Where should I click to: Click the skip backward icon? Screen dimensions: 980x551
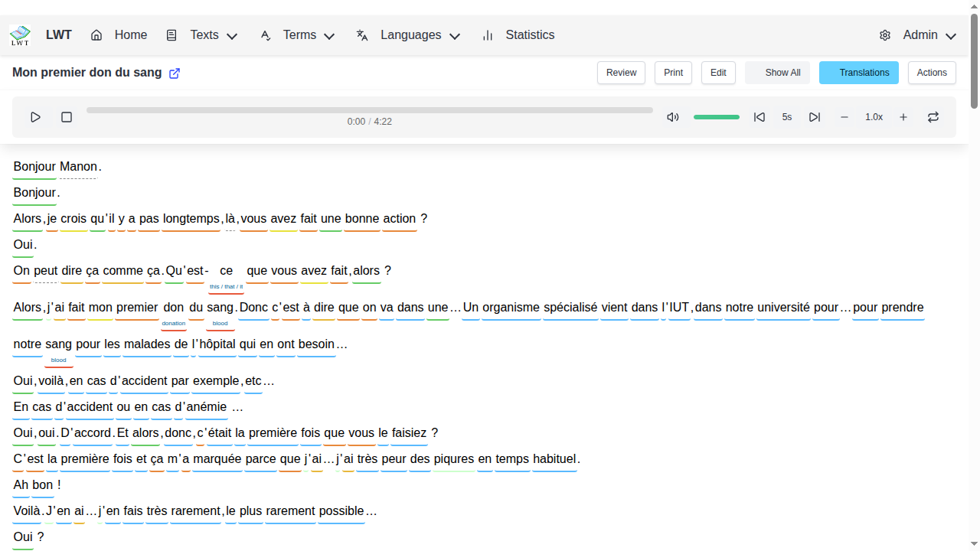pos(759,117)
